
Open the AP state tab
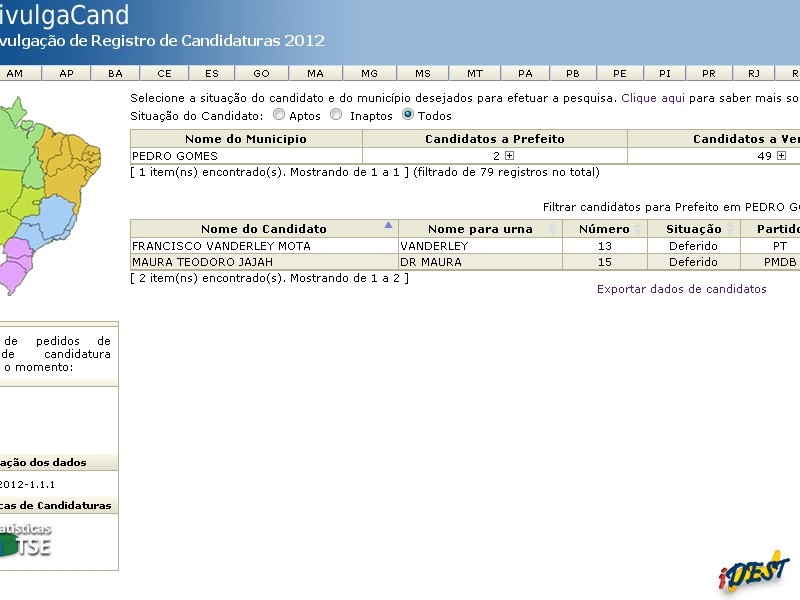point(66,73)
